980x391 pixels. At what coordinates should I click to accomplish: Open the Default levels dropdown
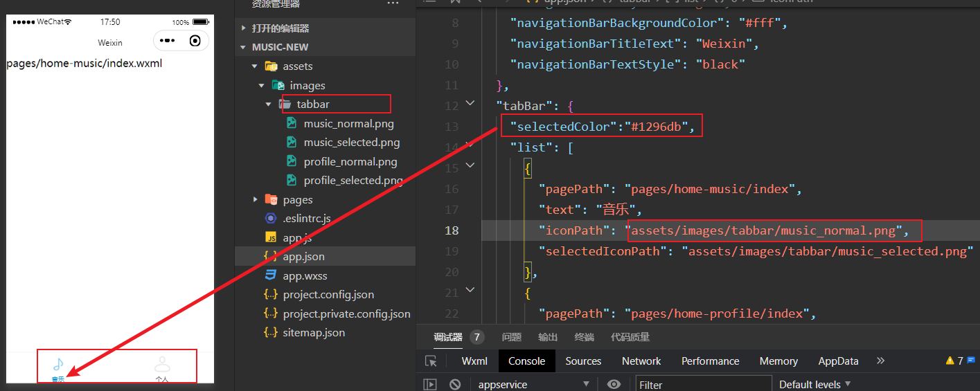[814, 384]
